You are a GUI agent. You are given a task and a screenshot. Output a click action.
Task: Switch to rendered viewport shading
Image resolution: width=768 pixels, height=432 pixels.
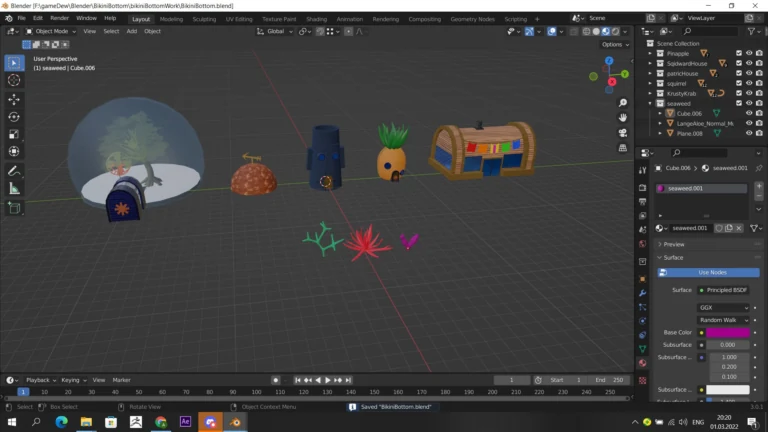click(x=616, y=31)
